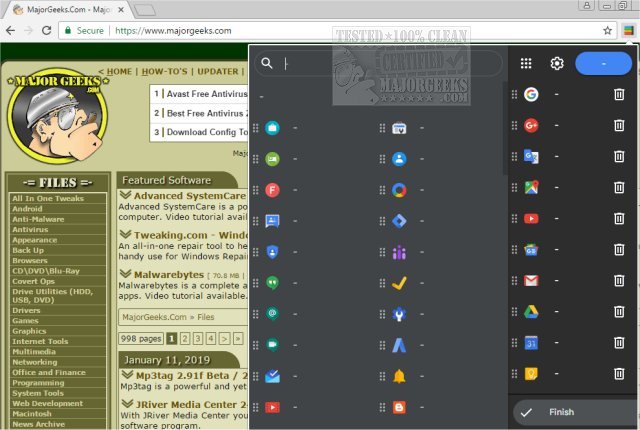Select the Blogger icon in the app grid

pyautogui.click(x=399, y=407)
